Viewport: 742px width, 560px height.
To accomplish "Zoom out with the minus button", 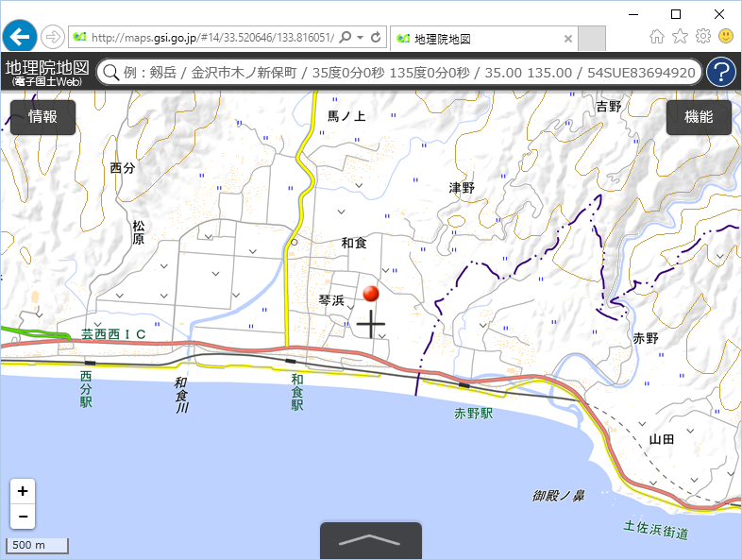I will pyautogui.click(x=23, y=517).
